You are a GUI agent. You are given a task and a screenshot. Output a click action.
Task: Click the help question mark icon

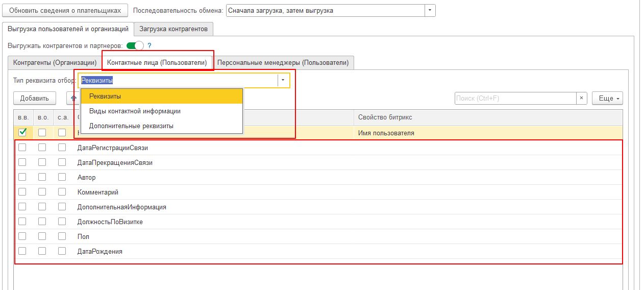[x=150, y=45]
